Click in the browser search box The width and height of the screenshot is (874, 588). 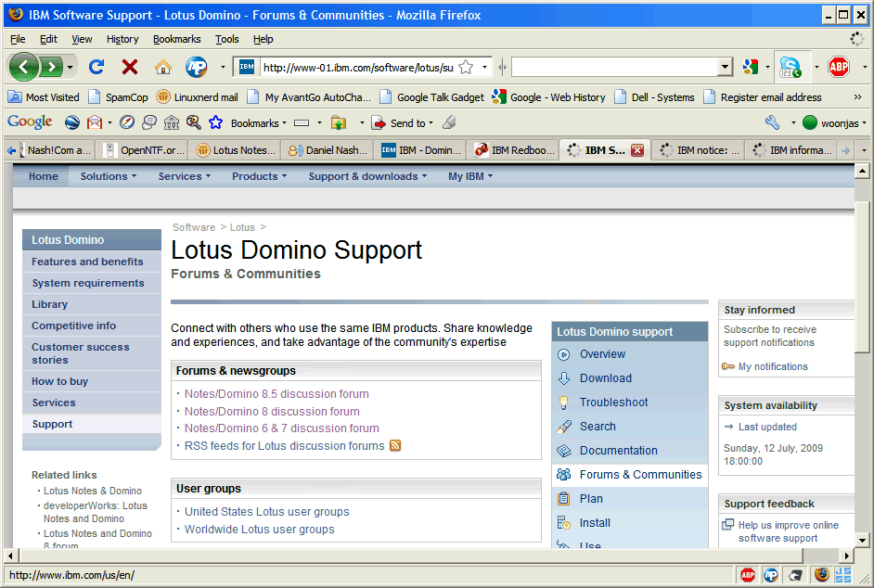[x=615, y=68]
